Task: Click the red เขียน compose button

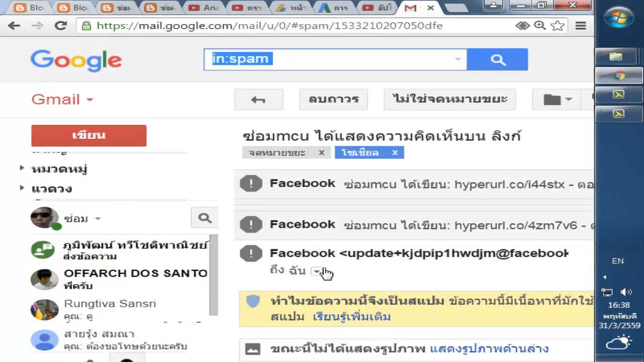Action: pyautogui.click(x=89, y=136)
